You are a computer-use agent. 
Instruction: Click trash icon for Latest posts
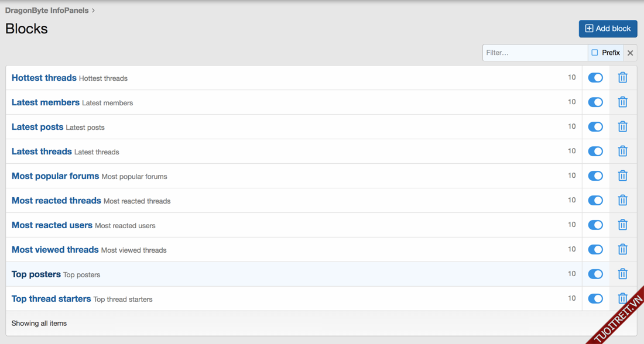tap(622, 127)
